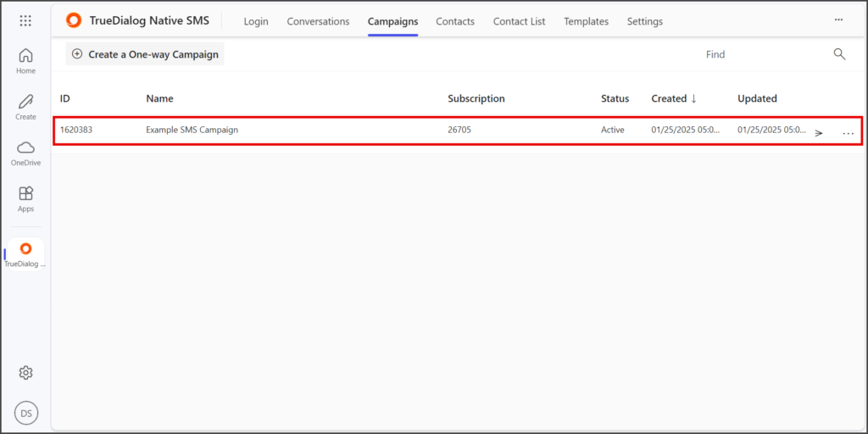Go to Home in the sidebar

point(25,61)
